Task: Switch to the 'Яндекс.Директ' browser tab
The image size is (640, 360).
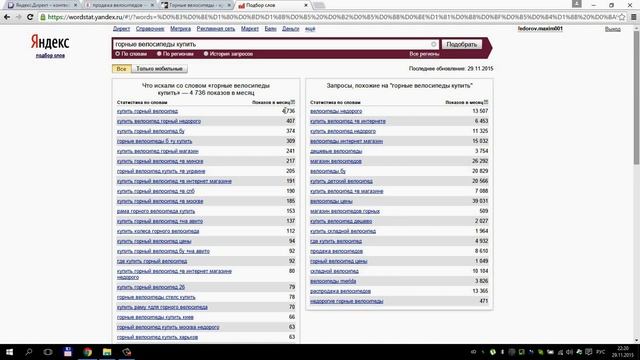Action: 41,5
